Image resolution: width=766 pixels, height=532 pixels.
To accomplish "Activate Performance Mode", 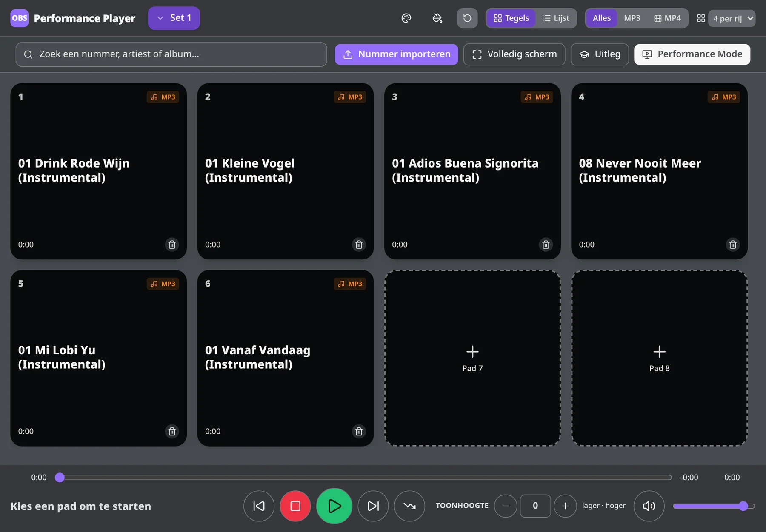I will click(x=692, y=54).
